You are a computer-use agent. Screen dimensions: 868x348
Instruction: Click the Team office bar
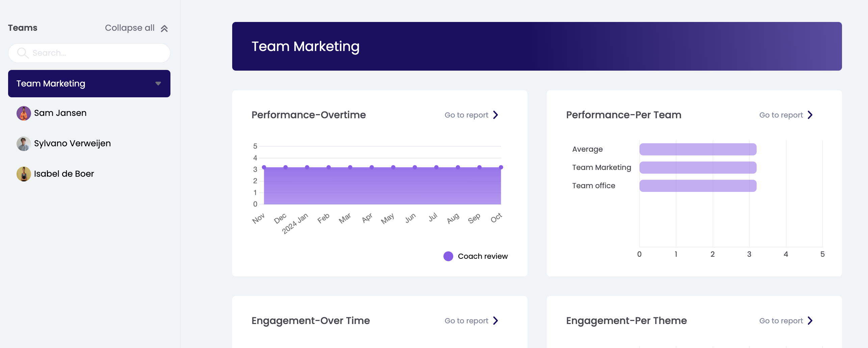pyautogui.click(x=698, y=186)
